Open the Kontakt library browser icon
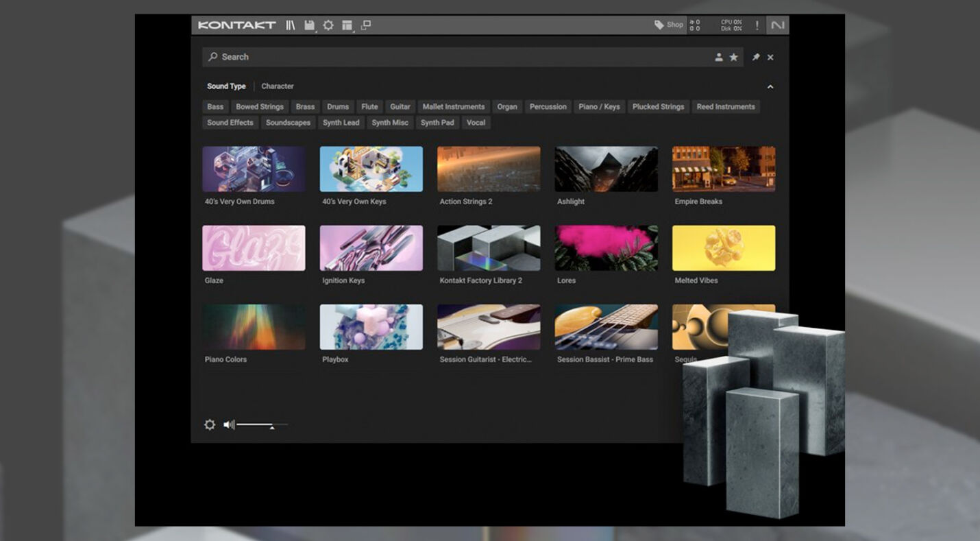The width and height of the screenshot is (980, 541). (x=291, y=25)
